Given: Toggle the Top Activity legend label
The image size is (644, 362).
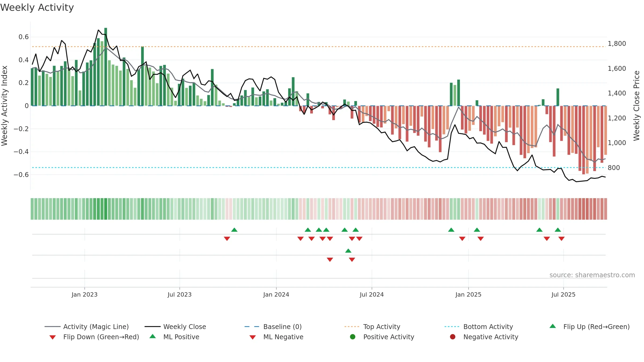Looking at the screenshot, I should pyautogui.click(x=382, y=327).
